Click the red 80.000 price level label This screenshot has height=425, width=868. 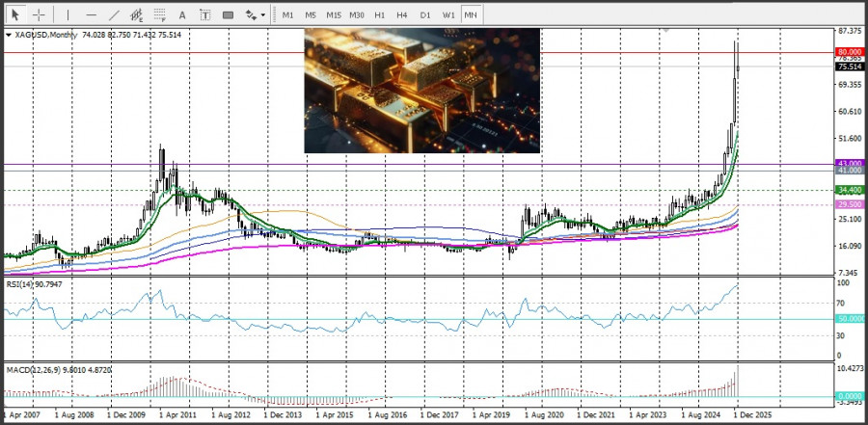point(849,52)
